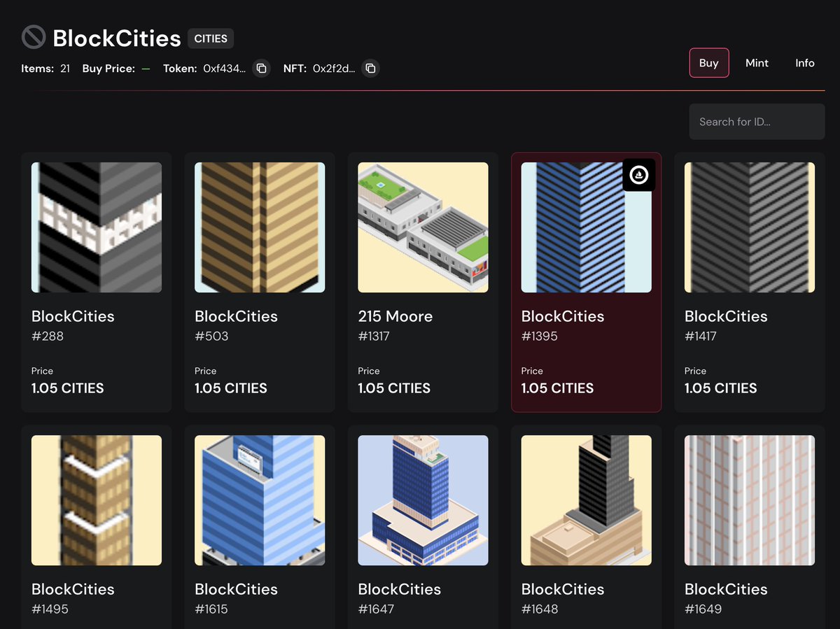Screen dimensions: 840x629
Task: Open BlockCities #1648 thumbnail
Action: click(587, 500)
